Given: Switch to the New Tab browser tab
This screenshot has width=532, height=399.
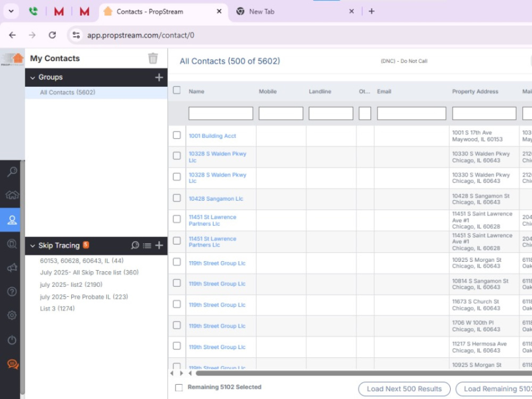Looking at the screenshot, I should tap(295, 12).
